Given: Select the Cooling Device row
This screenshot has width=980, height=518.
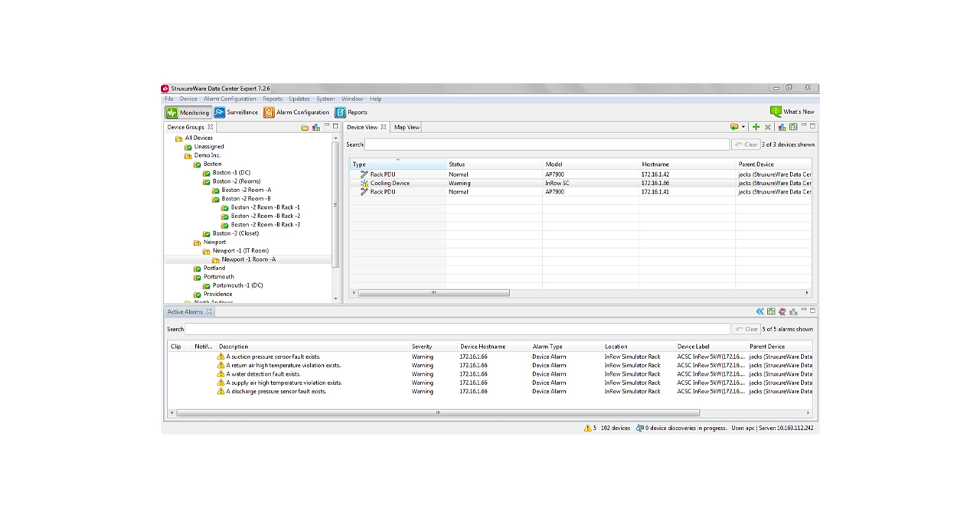Looking at the screenshot, I should tap(390, 184).
